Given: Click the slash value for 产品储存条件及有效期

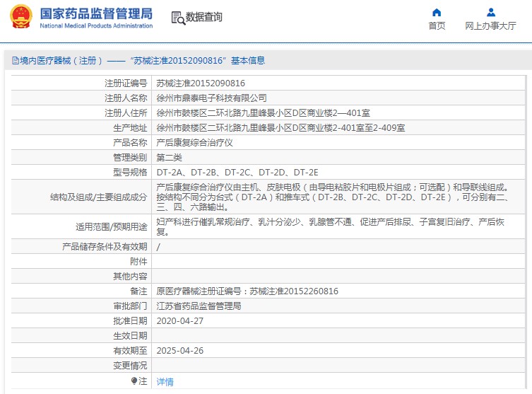Looking at the screenshot, I should pos(158,247).
